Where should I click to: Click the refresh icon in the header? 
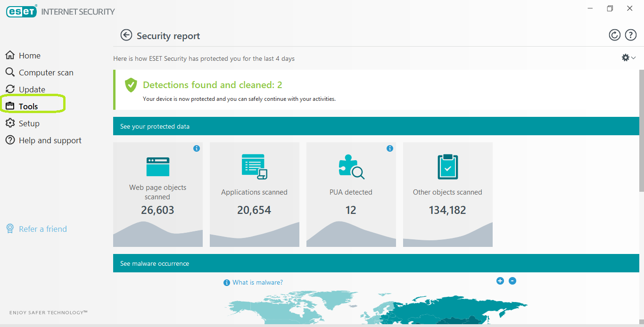point(614,35)
